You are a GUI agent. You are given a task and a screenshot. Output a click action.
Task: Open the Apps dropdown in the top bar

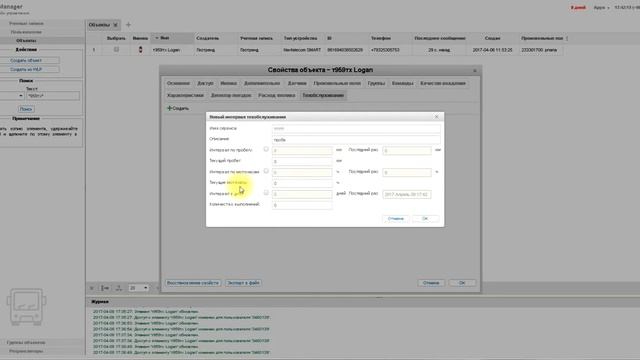tap(601, 8)
